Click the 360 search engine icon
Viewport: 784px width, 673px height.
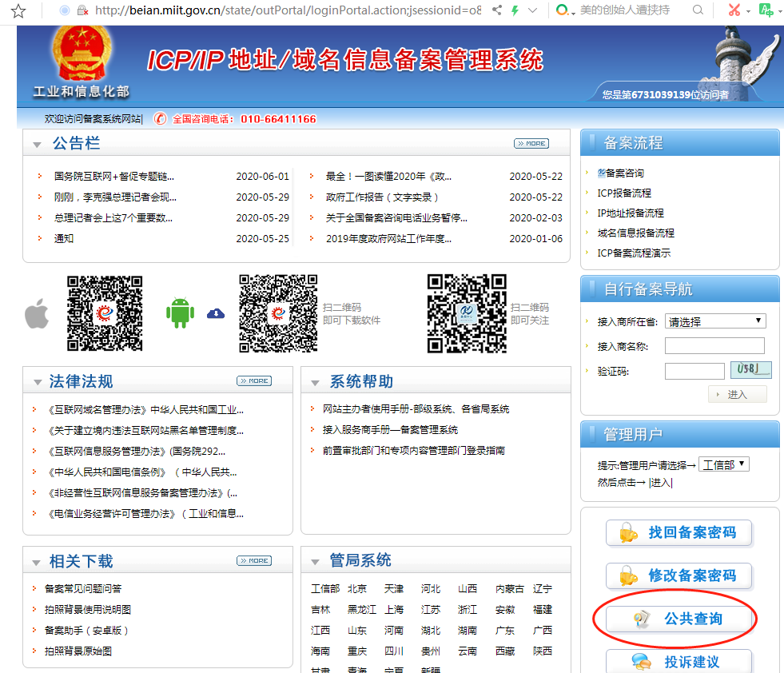[x=562, y=10]
